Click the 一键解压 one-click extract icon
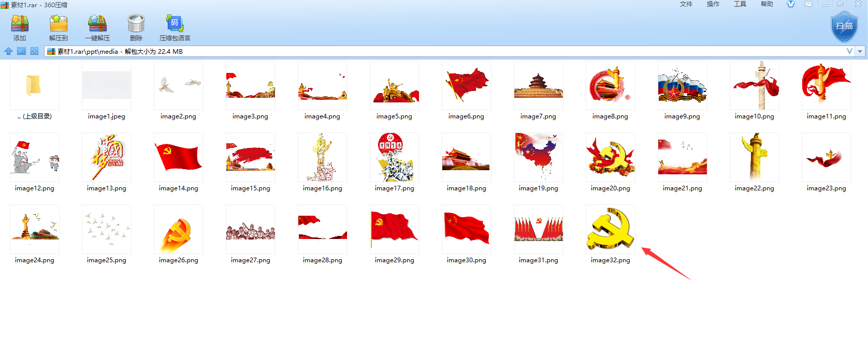868x344 pixels. pos(97,24)
